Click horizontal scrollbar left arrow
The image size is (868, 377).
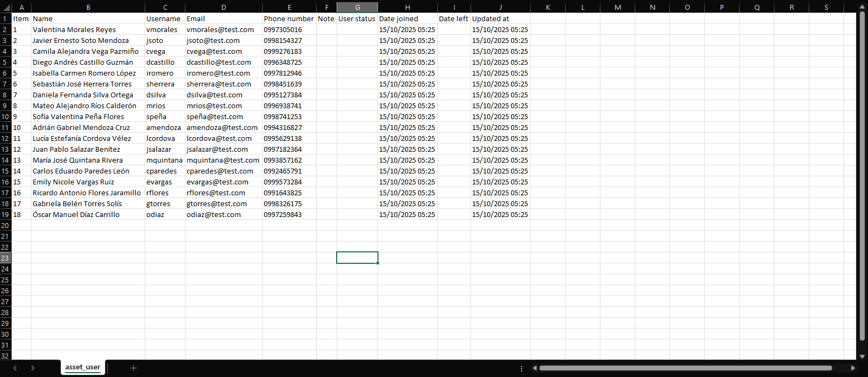coord(535,368)
